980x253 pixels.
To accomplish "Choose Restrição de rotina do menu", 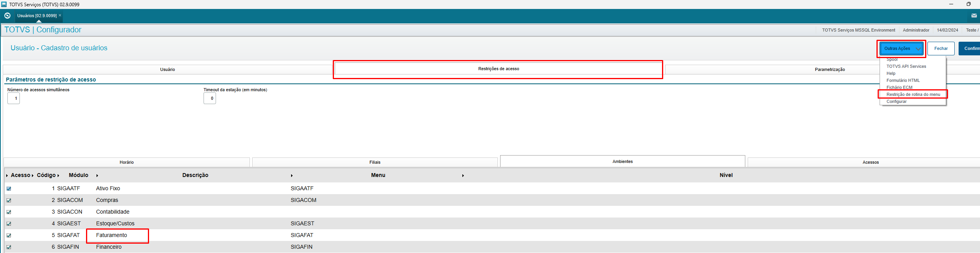I will 913,94.
